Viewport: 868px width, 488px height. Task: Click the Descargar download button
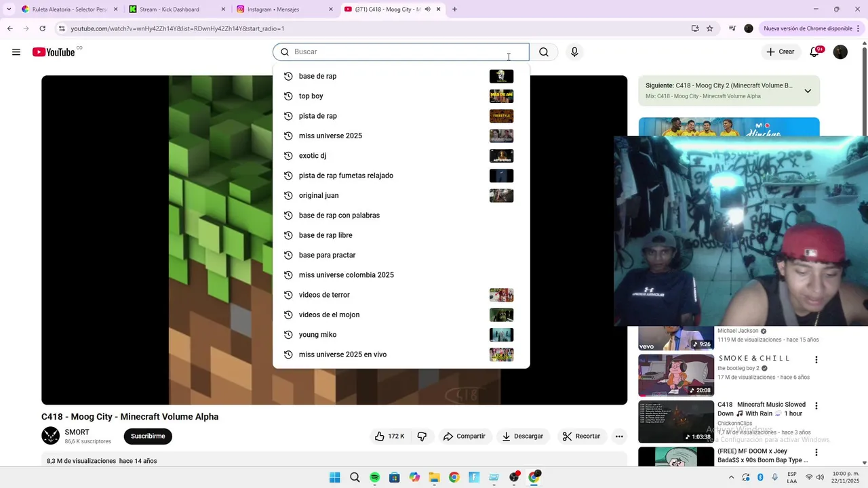[x=523, y=436]
